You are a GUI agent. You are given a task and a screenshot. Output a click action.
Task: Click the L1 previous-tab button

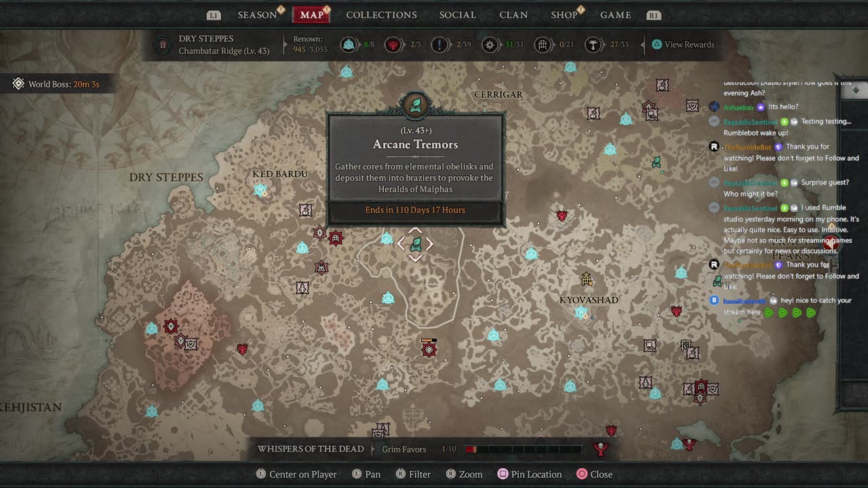(214, 15)
